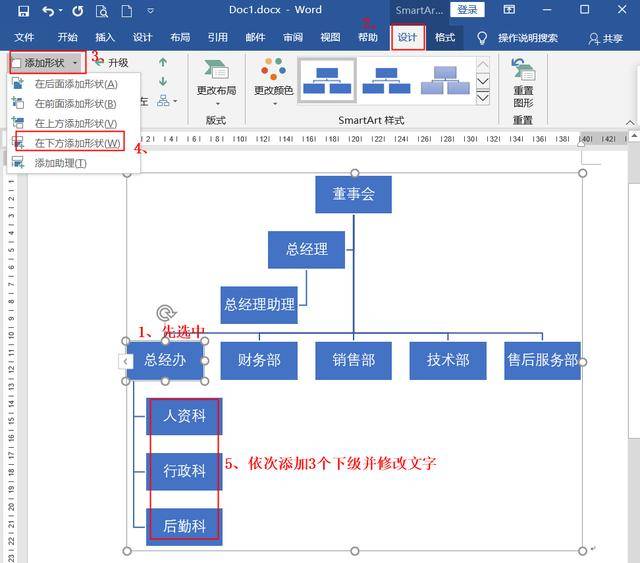The width and height of the screenshot is (640, 563).
Task: Select the 人资科 shape
Action: pos(184,416)
